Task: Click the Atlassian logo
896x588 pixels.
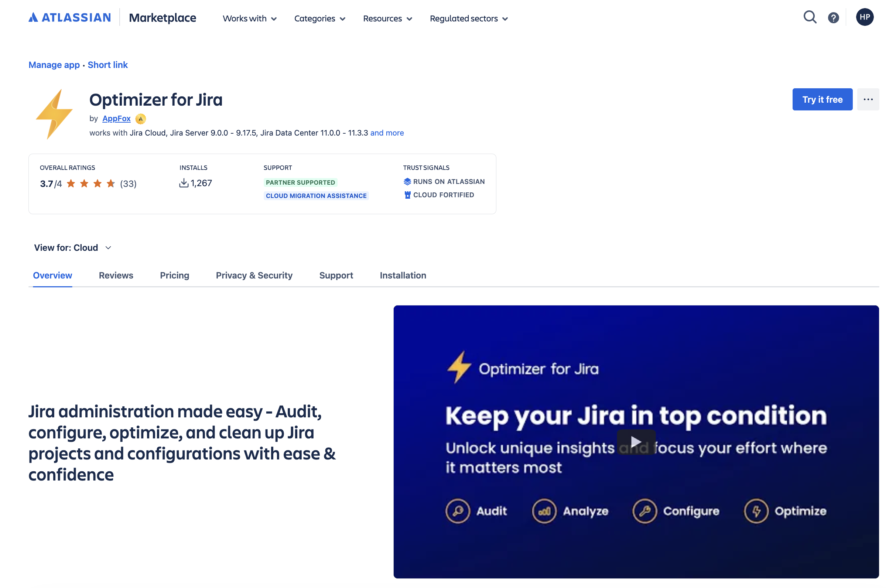Action: [70, 18]
